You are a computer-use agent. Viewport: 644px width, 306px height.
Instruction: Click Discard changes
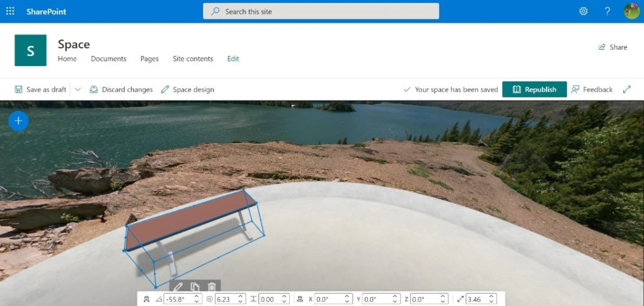pos(121,89)
